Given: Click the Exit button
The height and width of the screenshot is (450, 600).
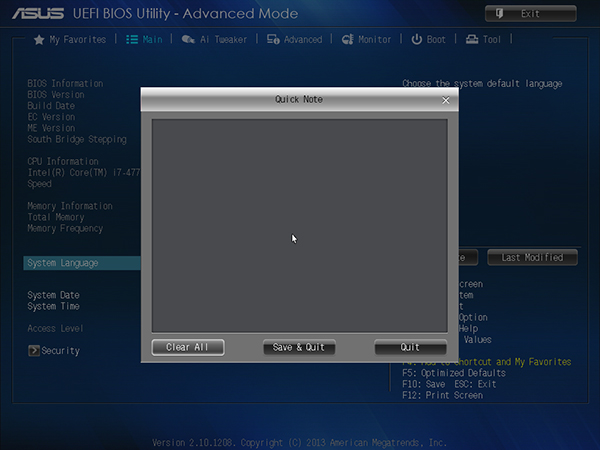Looking at the screenshot, I should pyautogui.click(x=531, y=14).
